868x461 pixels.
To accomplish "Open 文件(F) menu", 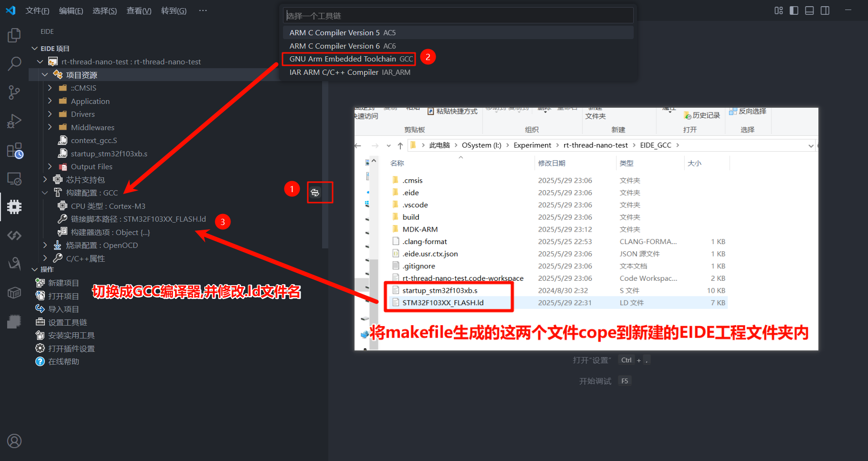I will (37, 10).
